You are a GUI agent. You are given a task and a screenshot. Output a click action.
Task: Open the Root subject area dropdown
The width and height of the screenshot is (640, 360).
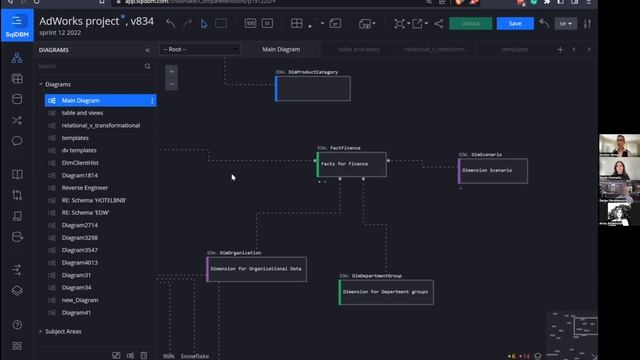(200, 49)
